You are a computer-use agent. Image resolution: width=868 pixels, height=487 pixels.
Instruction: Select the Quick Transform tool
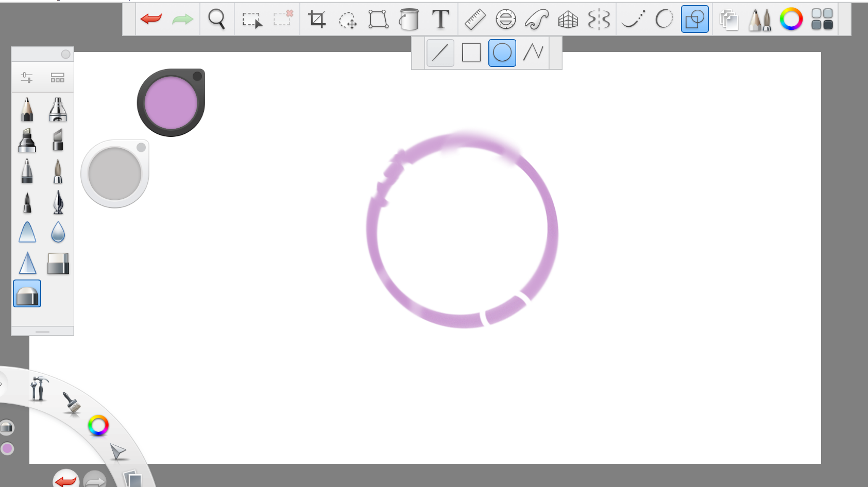[348, 20]
